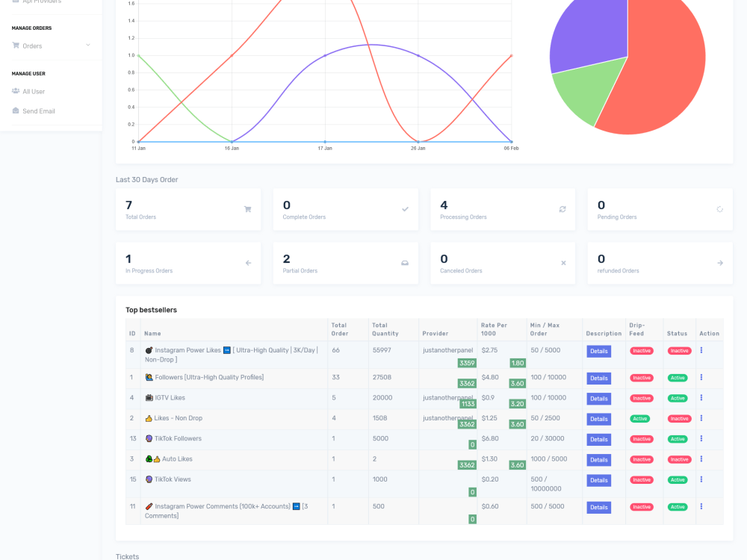Open Details for Instagram Power Likes

pos(599,351)
